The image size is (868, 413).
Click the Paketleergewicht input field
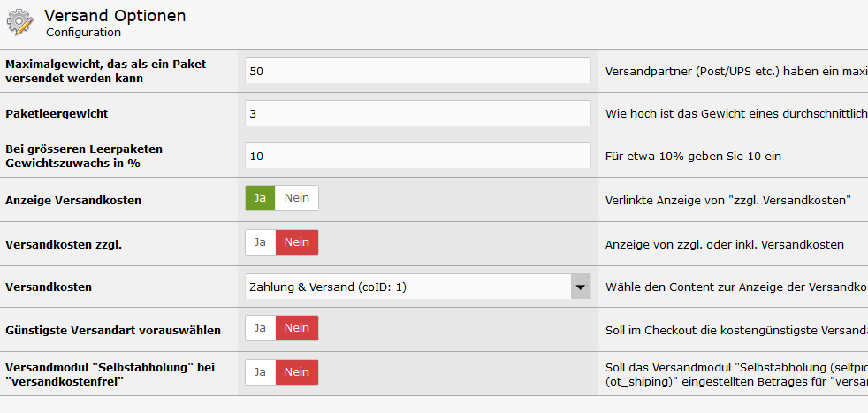click(417, 113)
